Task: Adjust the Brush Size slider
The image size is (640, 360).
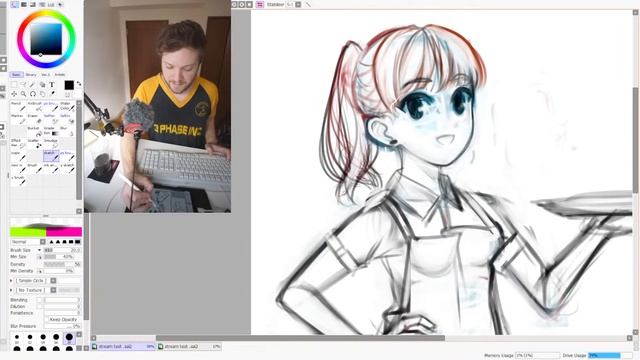Action: (62, 250)
